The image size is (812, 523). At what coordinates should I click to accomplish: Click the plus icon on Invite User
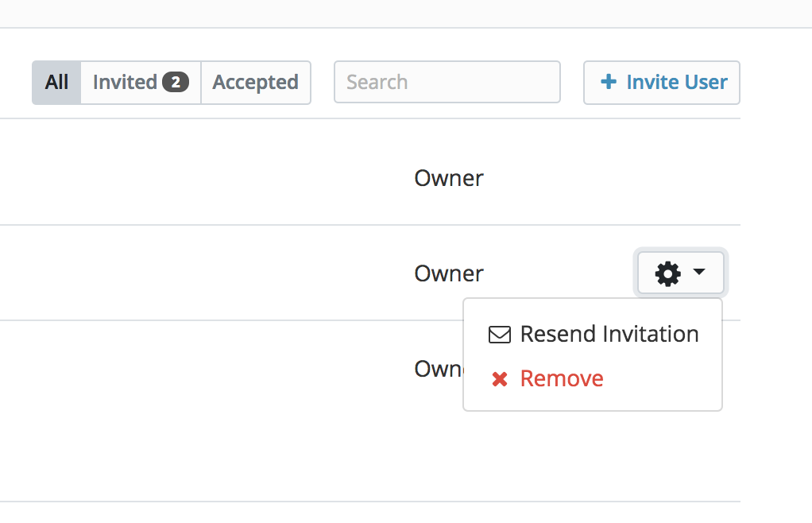pyautogui.click(x=609, y=82)
